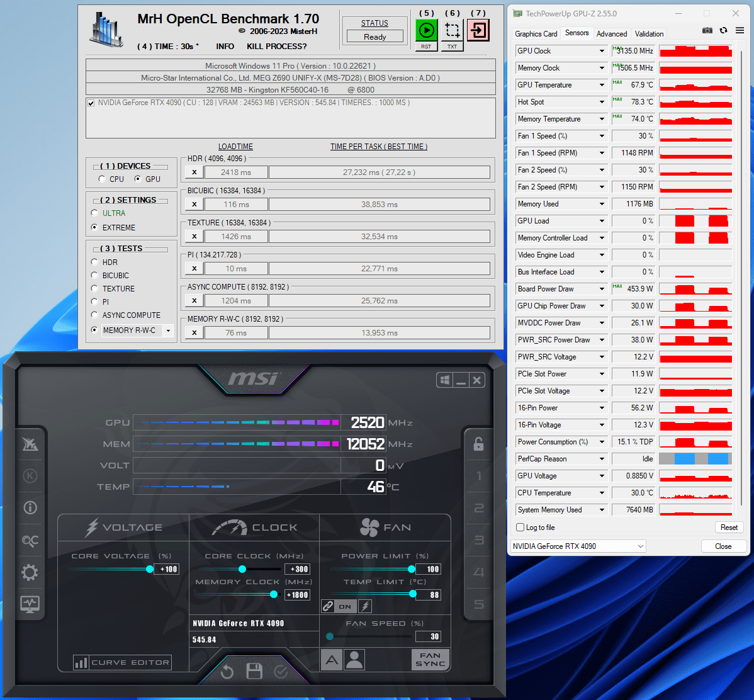Select the GPU device radio button

point(138,179)
